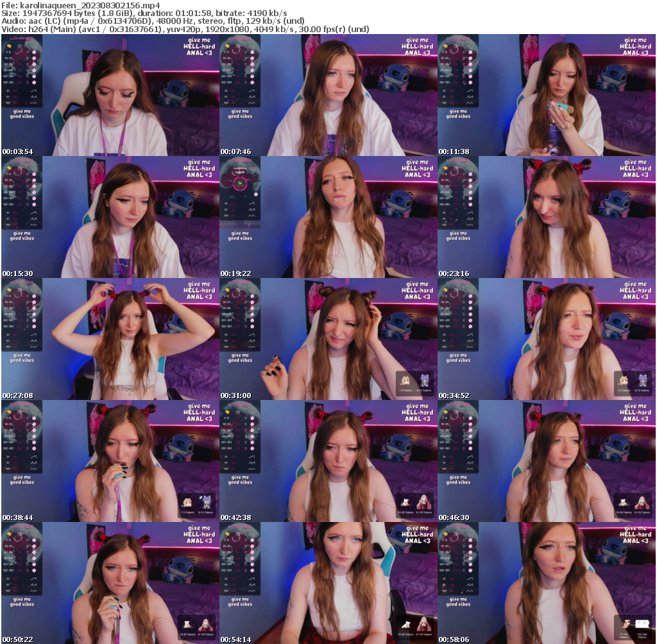This screenshot has width=657, height=644.
Task: Toggle the prohibition badge on the 102-301 token row
Action: coord(35,82)
